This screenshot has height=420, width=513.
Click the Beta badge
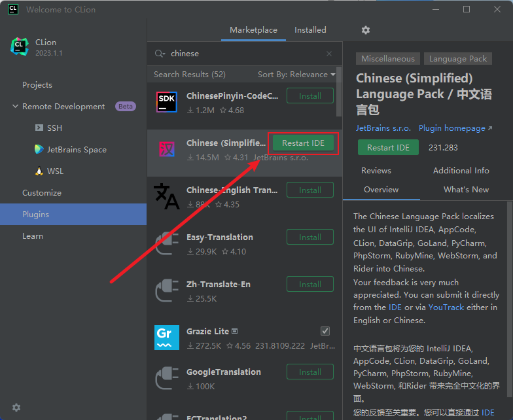pos(126,106)
